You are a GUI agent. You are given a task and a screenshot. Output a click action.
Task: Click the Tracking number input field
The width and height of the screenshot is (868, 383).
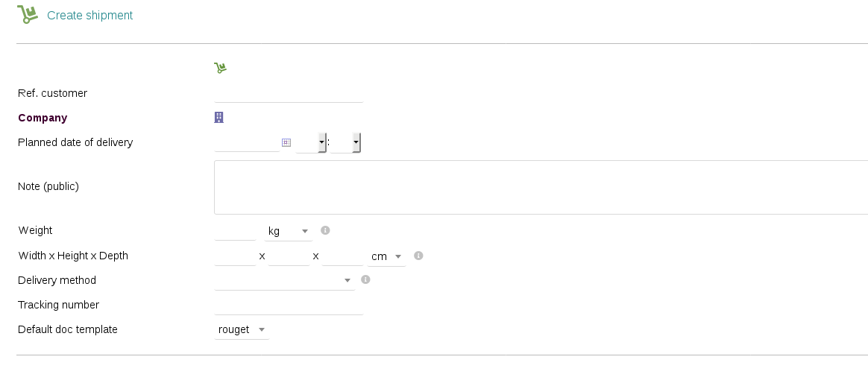289,305
